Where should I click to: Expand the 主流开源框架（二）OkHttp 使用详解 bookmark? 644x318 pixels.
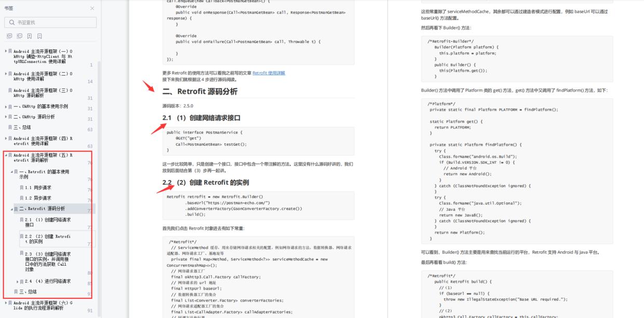(x=6, y=74)
